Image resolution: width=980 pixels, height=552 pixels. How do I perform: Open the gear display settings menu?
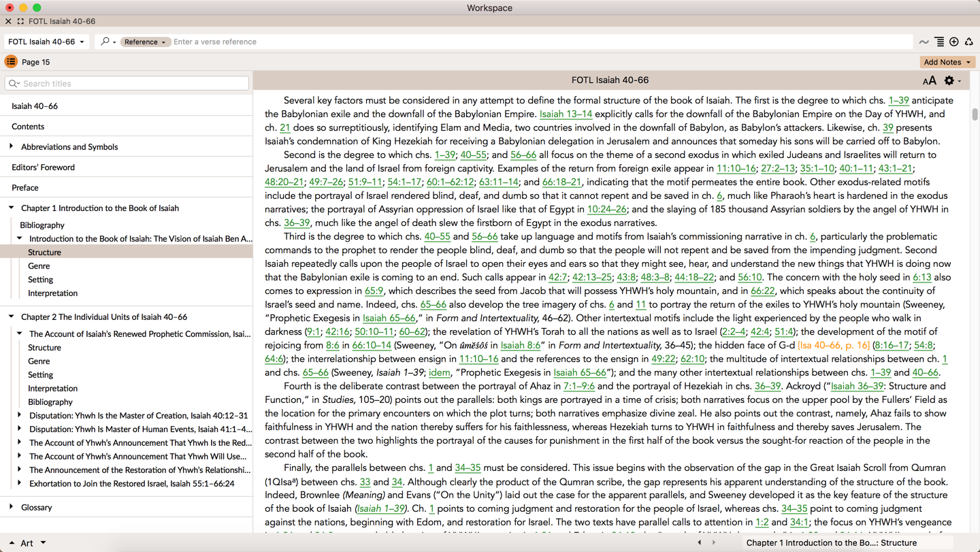point(951,80)
